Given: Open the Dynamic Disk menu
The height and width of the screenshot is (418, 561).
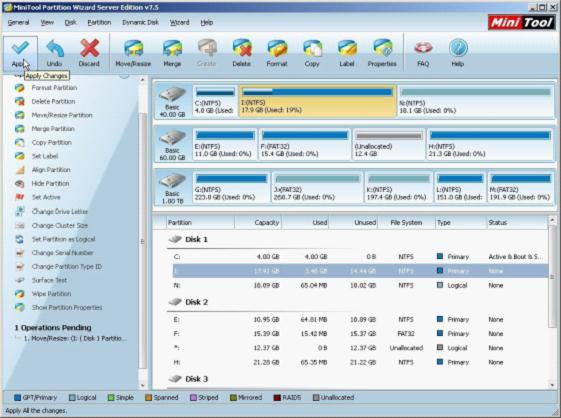Looking at the screenshot, I should 140,23.
